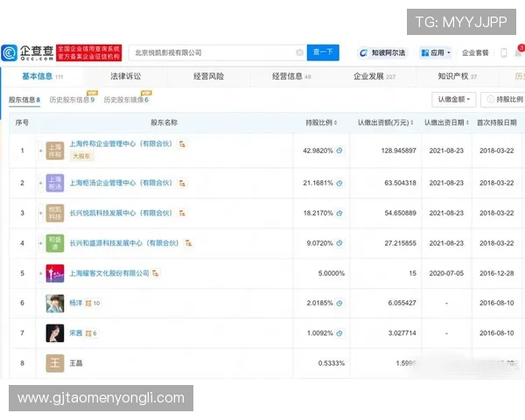Click the Qcc.com logo icon
This screenshot has height=420, width=525.
coord(10,52)
